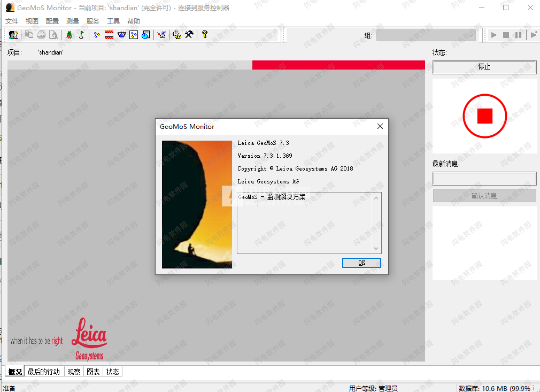Click the blue fan-shaped profiles icon
Viewport: 540px width, 392px height.
coord(121,34)
